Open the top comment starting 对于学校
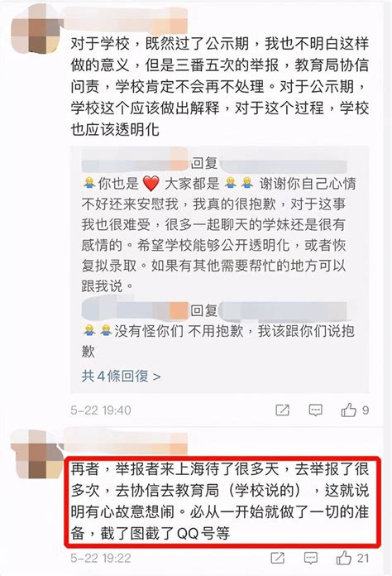This screenshot has width=392, height=576. click(220, 87)
